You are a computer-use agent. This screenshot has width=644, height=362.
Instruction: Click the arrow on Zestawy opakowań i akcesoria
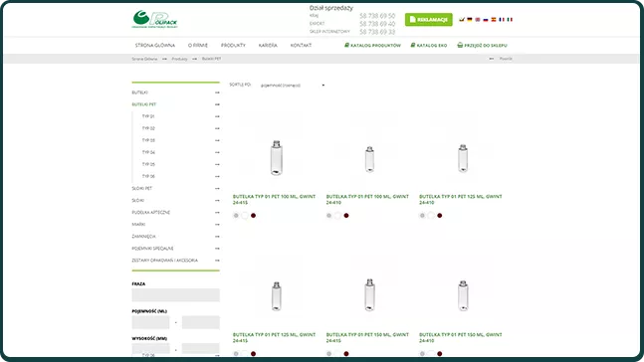(x=217, y=261)
